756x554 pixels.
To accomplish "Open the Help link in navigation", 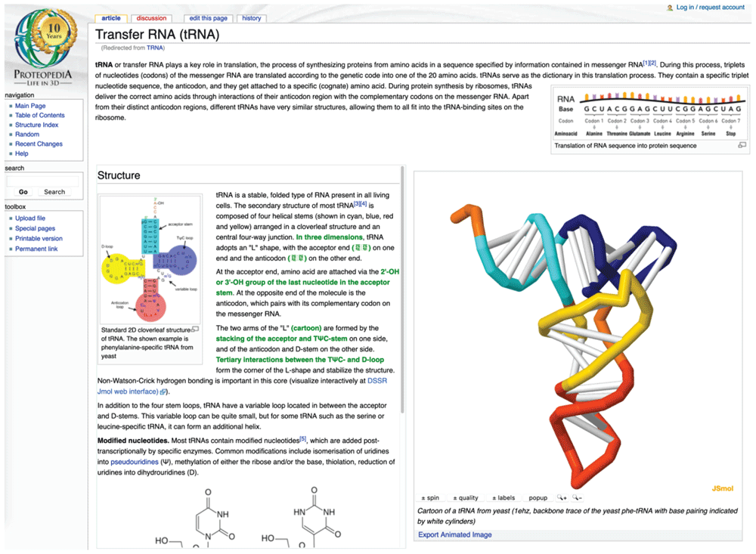I will [x=22, y=153].
